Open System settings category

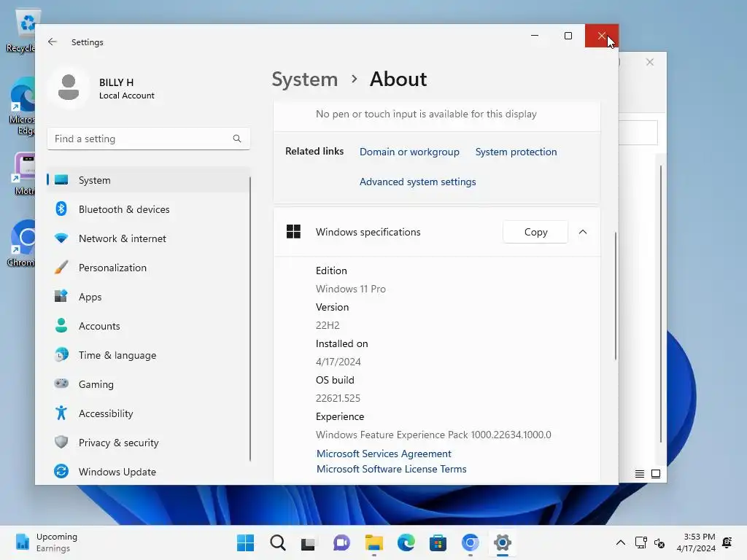point(148,180)
